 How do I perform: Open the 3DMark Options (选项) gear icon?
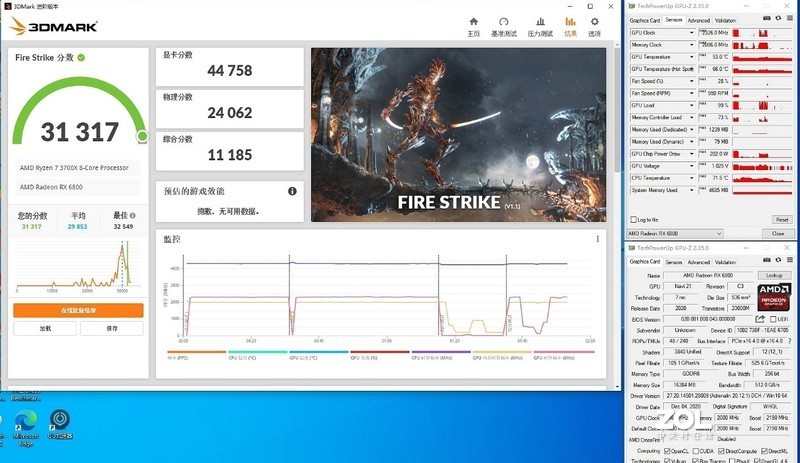[x=594, y=22]
